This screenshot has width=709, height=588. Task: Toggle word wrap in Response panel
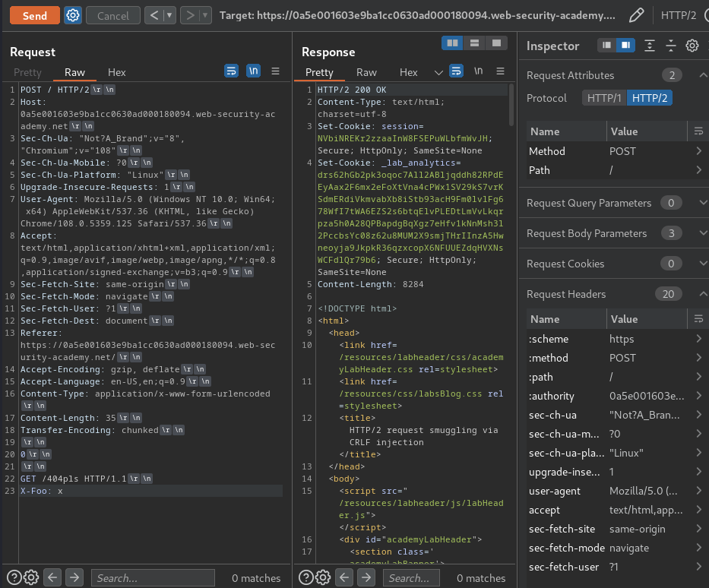pyautogui.click(x=456, y=71)
